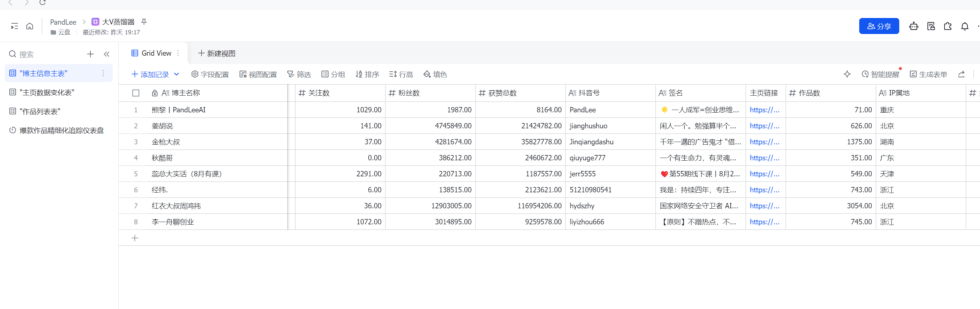Screen dimensions: 980x309
Task: Click the export share arrow icon
Action: [x=961, y=74]
